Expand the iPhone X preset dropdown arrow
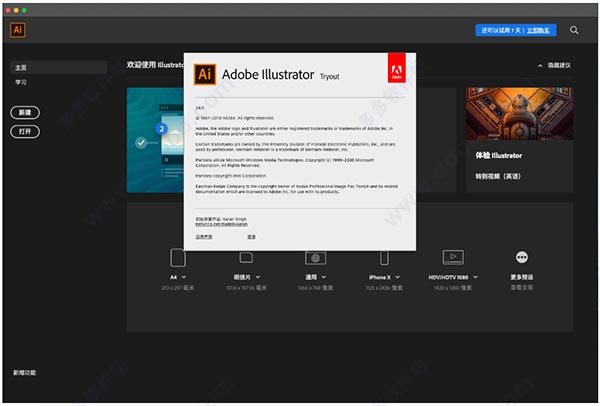600x406 pixels. (x=398, y=277)
